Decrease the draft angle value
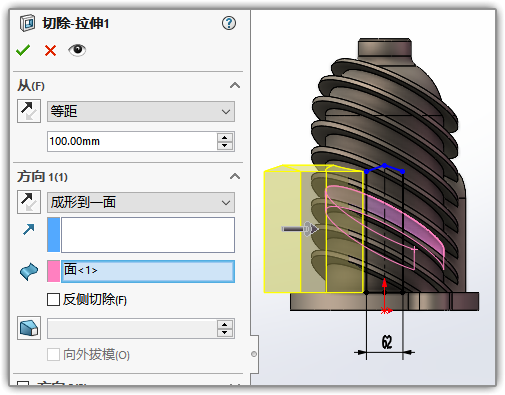Viewport: 505px width, 395px height. click(x=225, y=333)
